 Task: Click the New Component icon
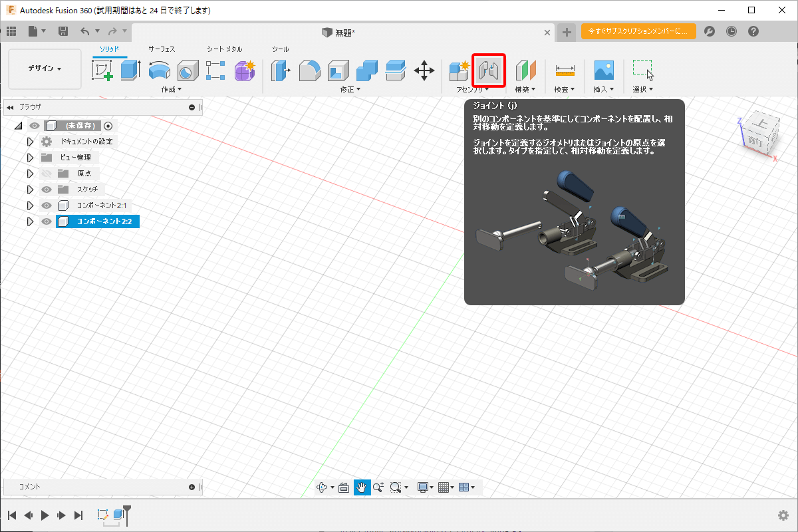[460, 70]
